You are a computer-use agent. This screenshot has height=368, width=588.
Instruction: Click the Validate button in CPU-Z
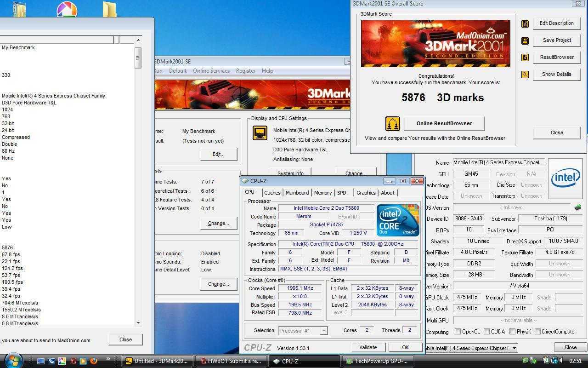368,347
